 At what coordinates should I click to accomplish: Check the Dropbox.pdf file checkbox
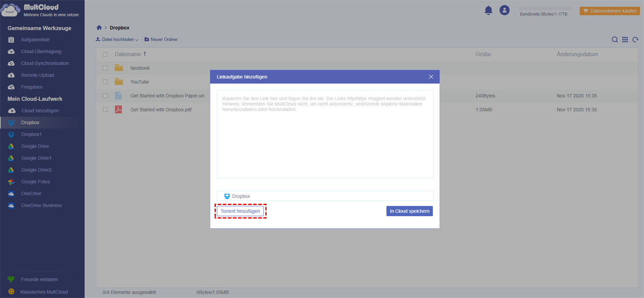[105, 109]
